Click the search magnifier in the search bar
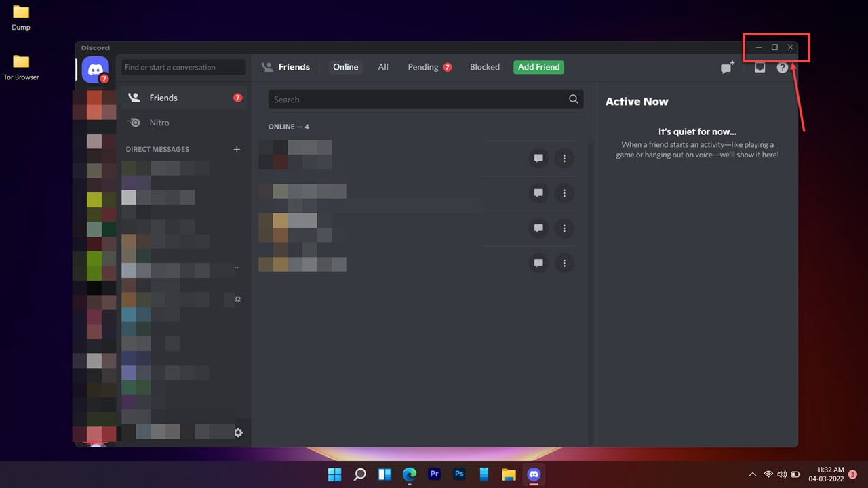 [574, 99]
